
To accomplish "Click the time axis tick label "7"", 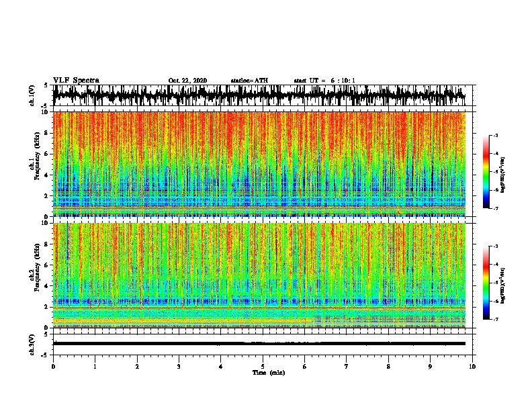I will click(347, 367).
